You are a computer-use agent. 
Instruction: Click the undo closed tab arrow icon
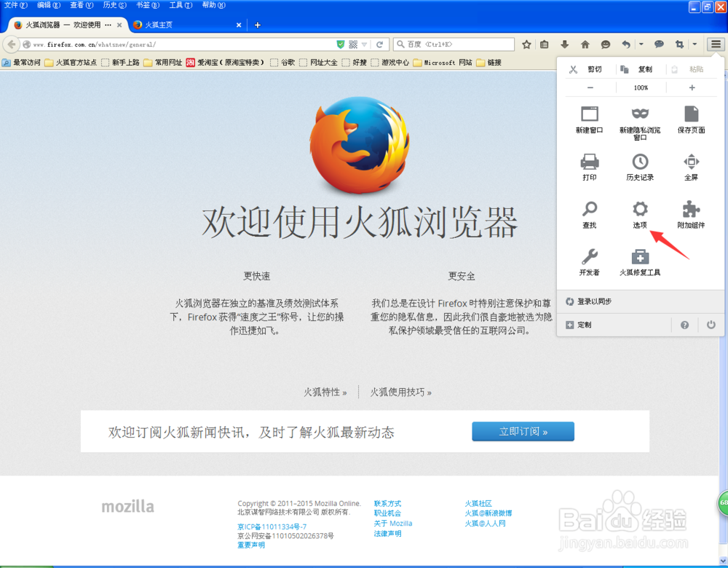coord(626,44)
